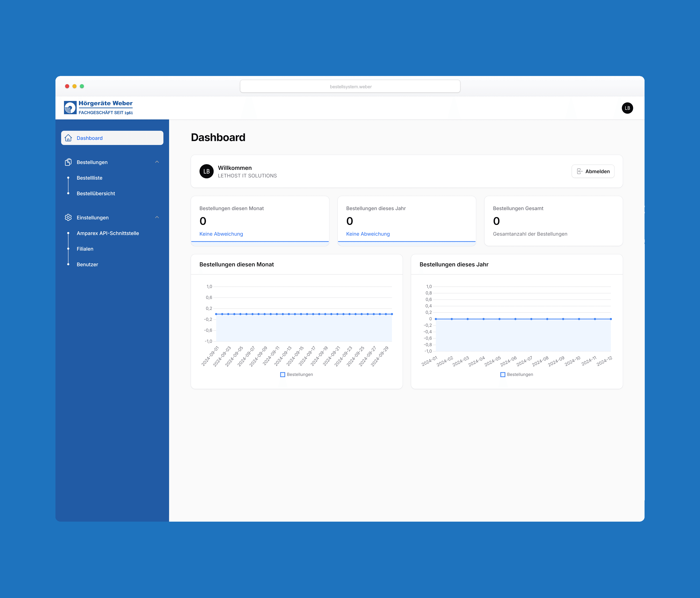Open Benutzer in the sidebar
700x598 pixels.
click(x=87, y=265)
